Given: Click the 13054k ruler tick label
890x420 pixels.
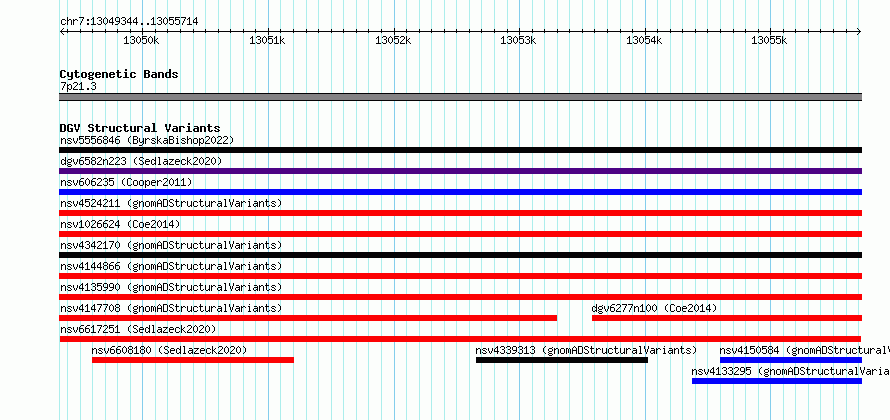Looking at the screenshot, I should (x=644, y=40).
